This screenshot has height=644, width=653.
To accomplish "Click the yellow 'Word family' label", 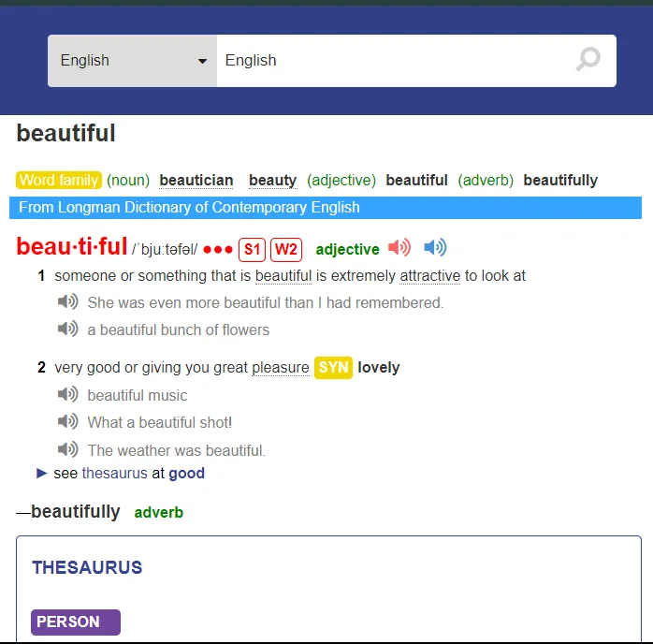I will coord(59,180).
